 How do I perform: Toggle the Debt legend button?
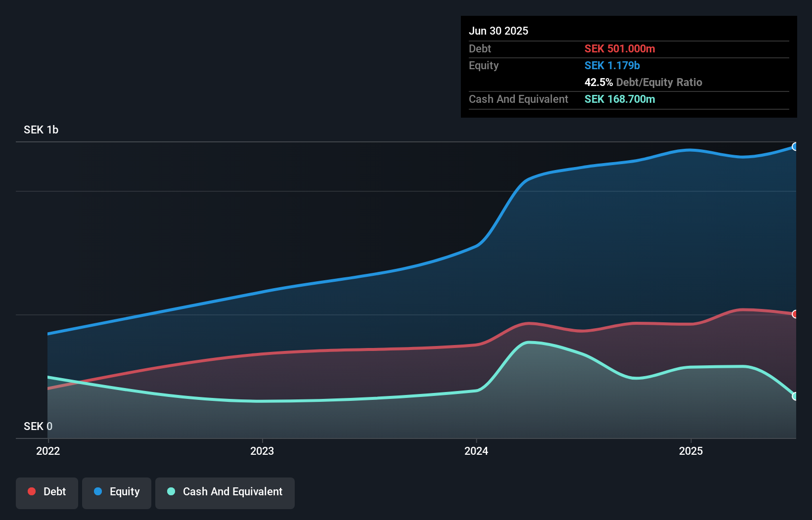coord(47,493)
